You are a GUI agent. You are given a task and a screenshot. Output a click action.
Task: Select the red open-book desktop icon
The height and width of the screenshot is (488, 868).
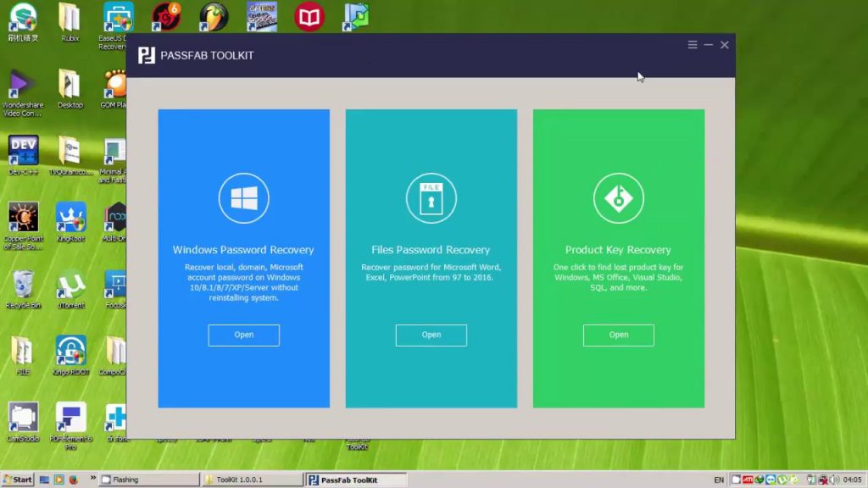tap(309, 17)
